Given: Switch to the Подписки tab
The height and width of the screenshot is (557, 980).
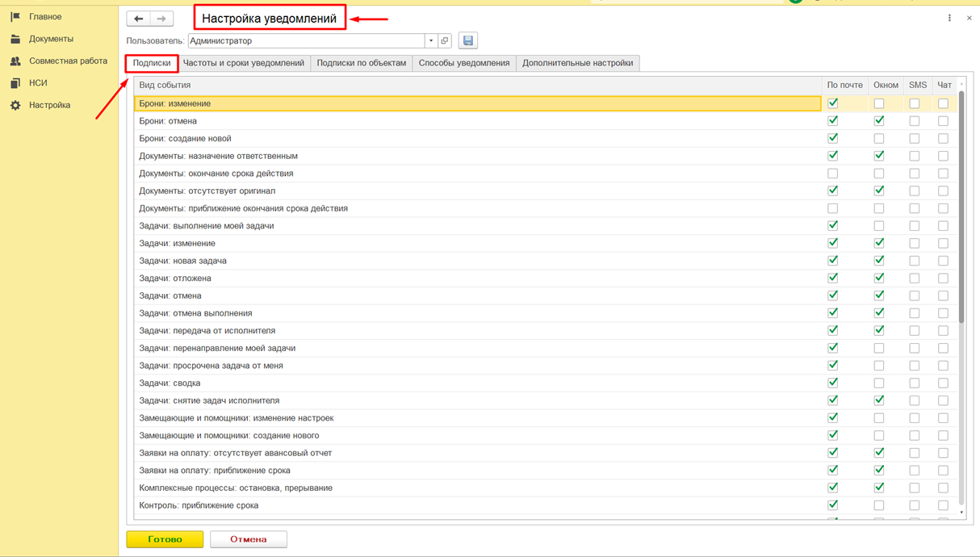Looking at the screenshot, I should (152, 63).
